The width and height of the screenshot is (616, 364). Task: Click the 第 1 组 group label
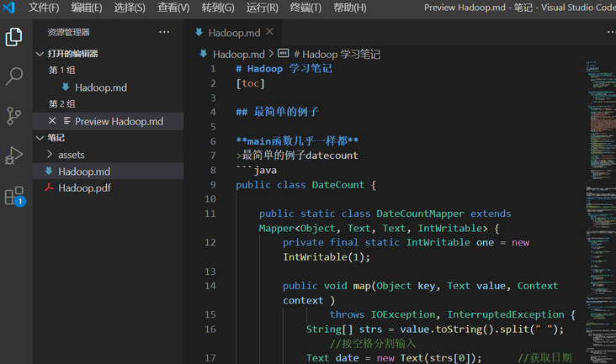(x=61, y=71)
